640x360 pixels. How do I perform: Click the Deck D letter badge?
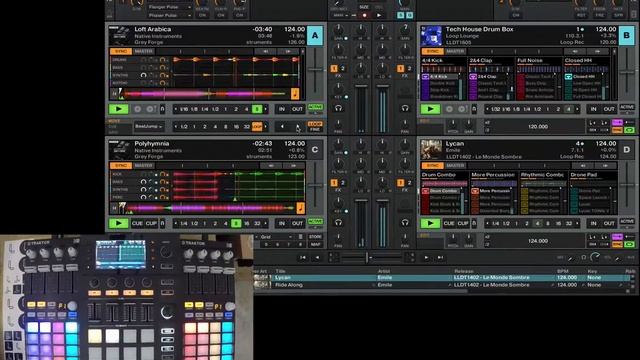coord(627,150)
